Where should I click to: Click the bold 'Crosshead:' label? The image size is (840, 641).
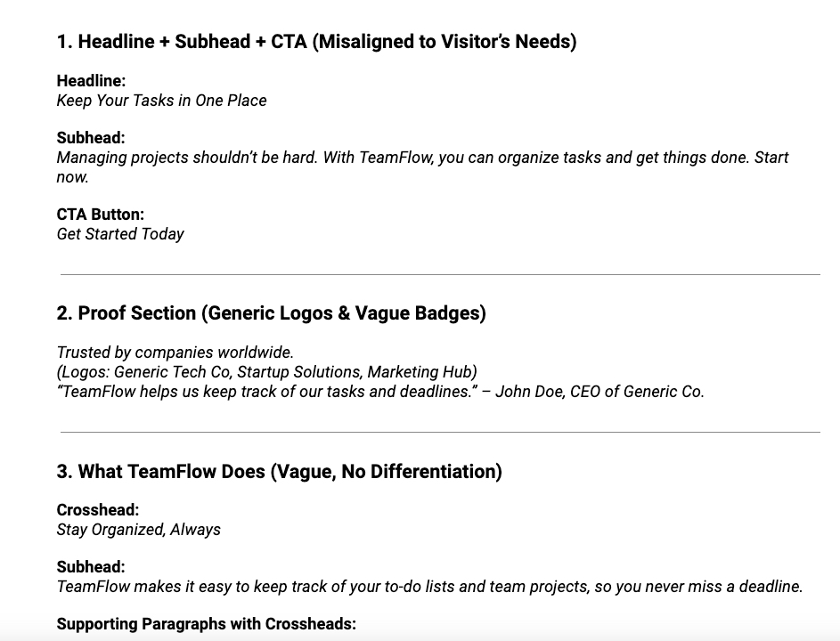(98, 510)
